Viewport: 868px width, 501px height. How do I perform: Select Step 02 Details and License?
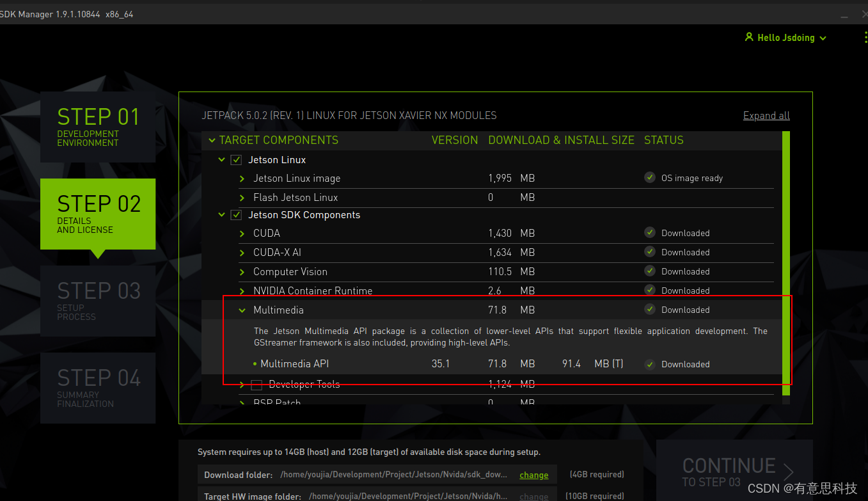pyautogui.click(x=98, y=214)
